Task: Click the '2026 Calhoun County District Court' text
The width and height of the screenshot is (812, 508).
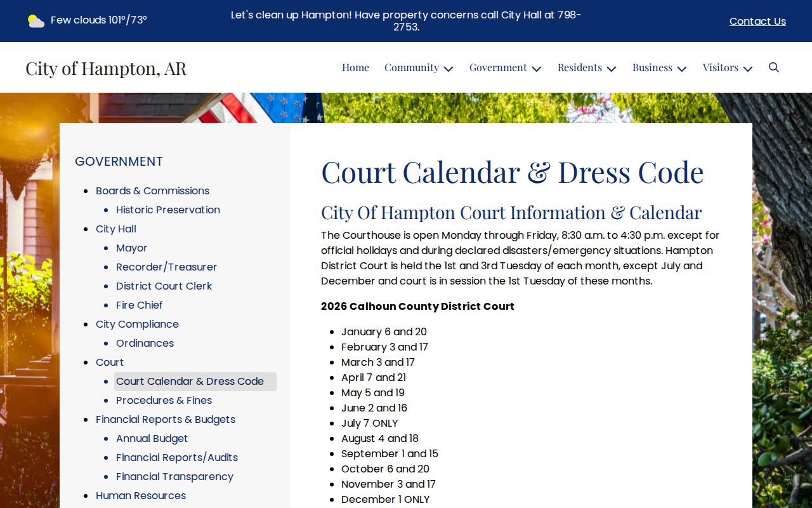Action: click(417, 306)
